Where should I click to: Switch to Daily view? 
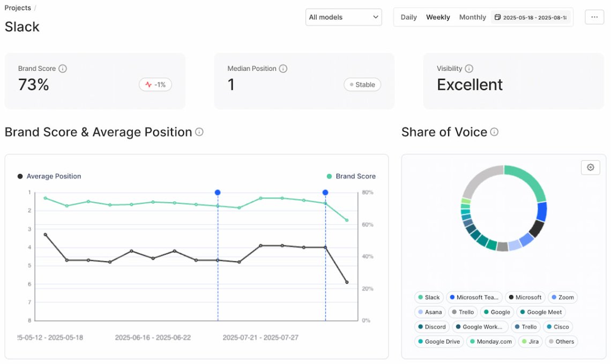408,17
